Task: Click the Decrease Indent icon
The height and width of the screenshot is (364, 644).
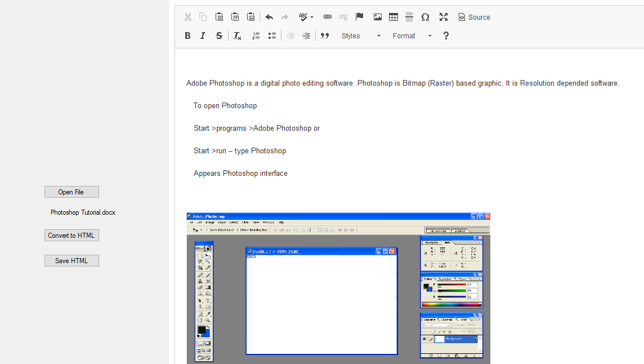Action: tap(290, 36)
